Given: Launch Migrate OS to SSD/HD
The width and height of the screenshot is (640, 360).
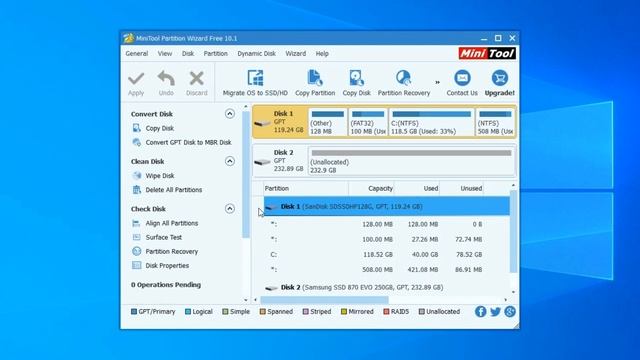Looking at the screenshot, I should (255, 83).
